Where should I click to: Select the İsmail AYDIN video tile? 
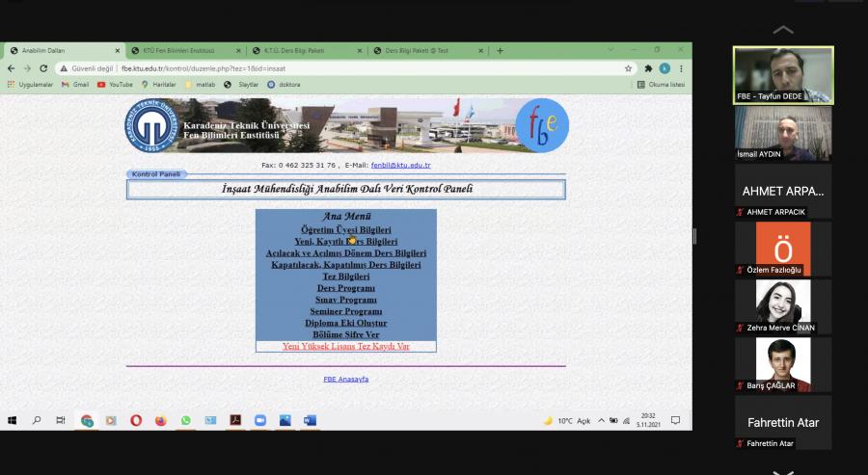point(783,133)
